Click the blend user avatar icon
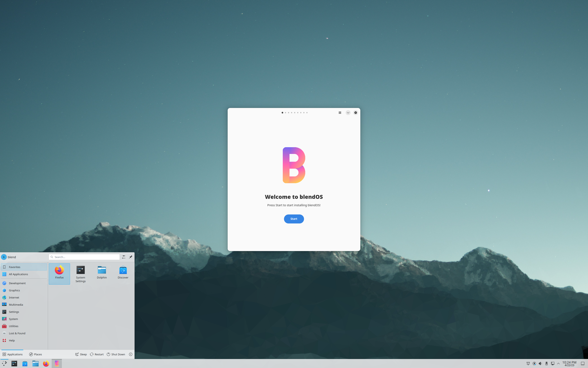 [4, 257]
